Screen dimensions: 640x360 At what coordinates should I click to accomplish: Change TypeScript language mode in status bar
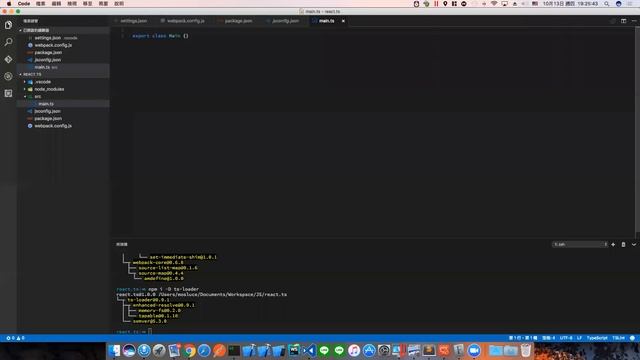pyautogui.click(x=597, y=338)
